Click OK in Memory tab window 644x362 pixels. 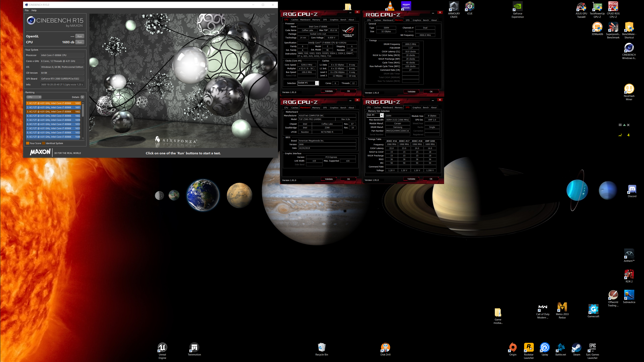tap(431, 92)
